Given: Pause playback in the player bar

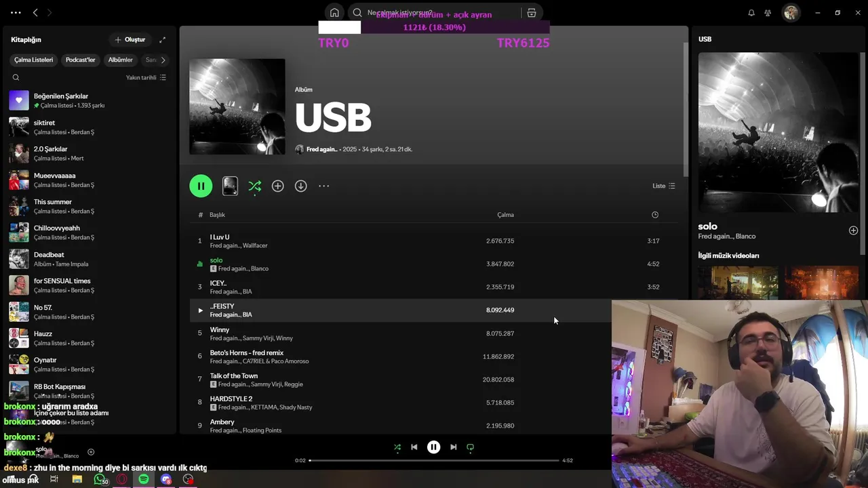Looking at the screenshot, I should point(434,447).
